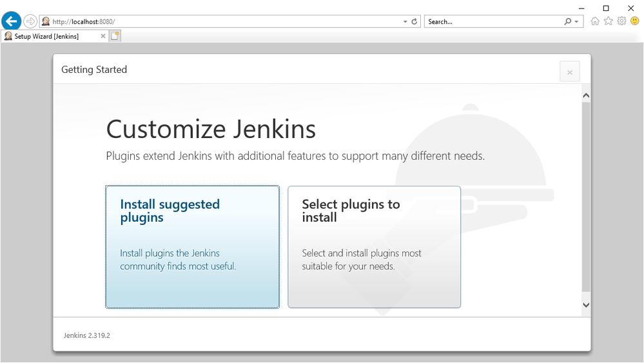
Task: Click the Getting Started title text
Action: click(x=94, y=70)
